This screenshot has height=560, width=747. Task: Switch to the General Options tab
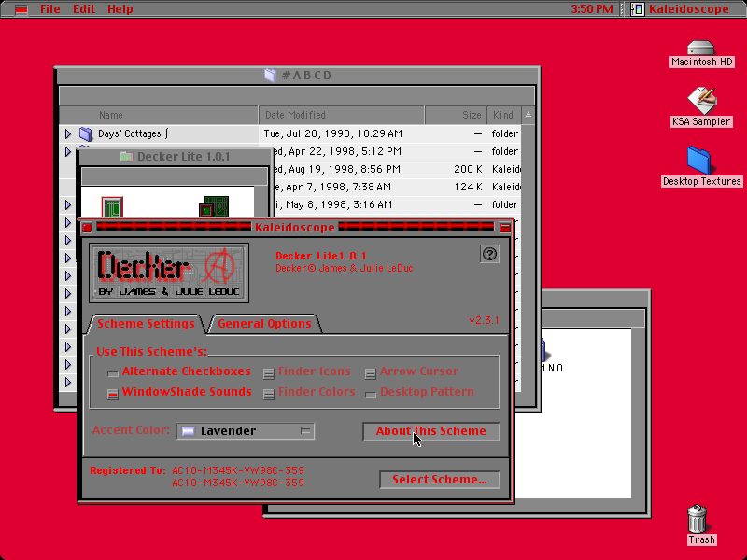coord(264,323)
